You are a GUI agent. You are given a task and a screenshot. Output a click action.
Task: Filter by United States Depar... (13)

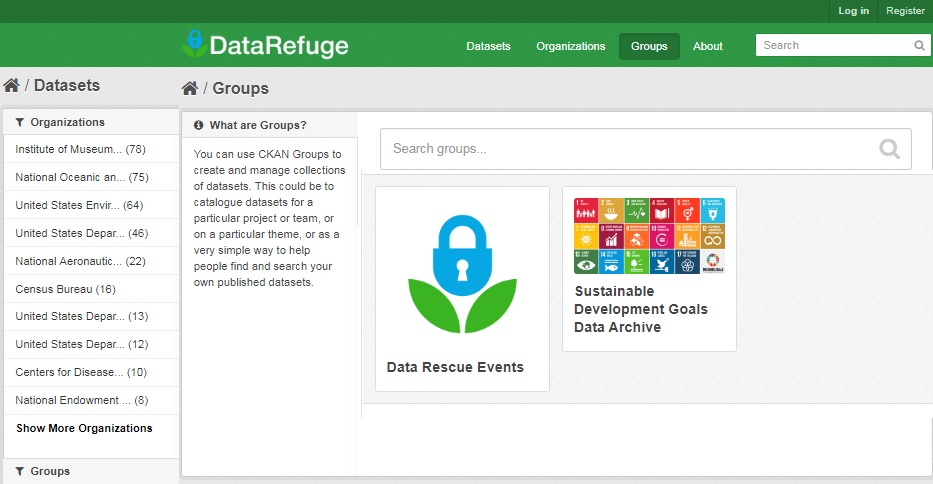pos(82,316)
